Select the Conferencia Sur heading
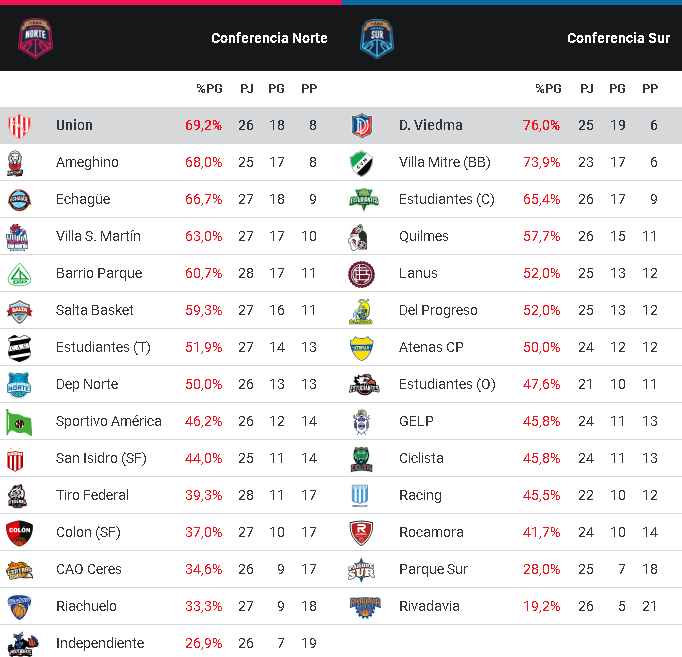Viewport: 682px width, 657px height. 618,38
